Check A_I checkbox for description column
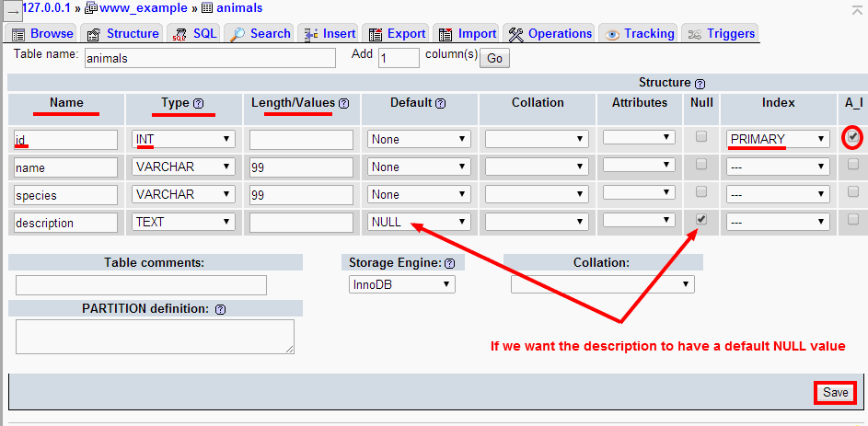Screen dimensions: 868x426 (x=853, y=219)
